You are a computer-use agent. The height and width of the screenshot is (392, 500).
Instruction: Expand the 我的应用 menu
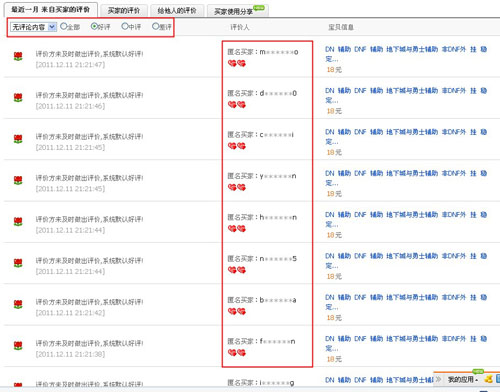(463, 379)
